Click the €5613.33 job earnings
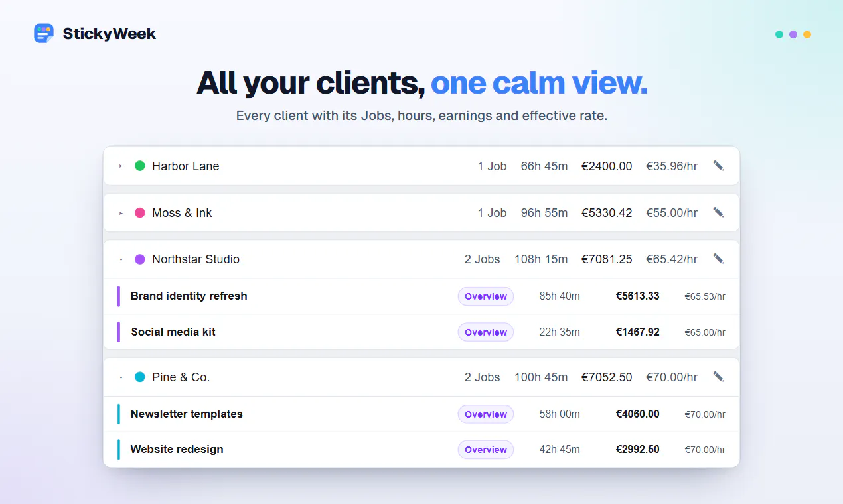The height and width of the screenshot is (504, 843). [638, 296]
